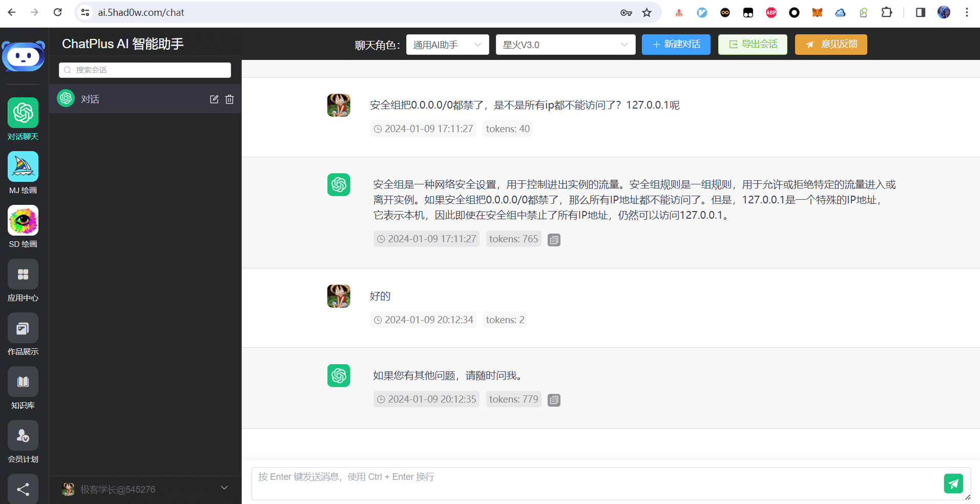Go back in the browser
The height and width of the screenshot is (504, 980).
[x=12, y=12]
